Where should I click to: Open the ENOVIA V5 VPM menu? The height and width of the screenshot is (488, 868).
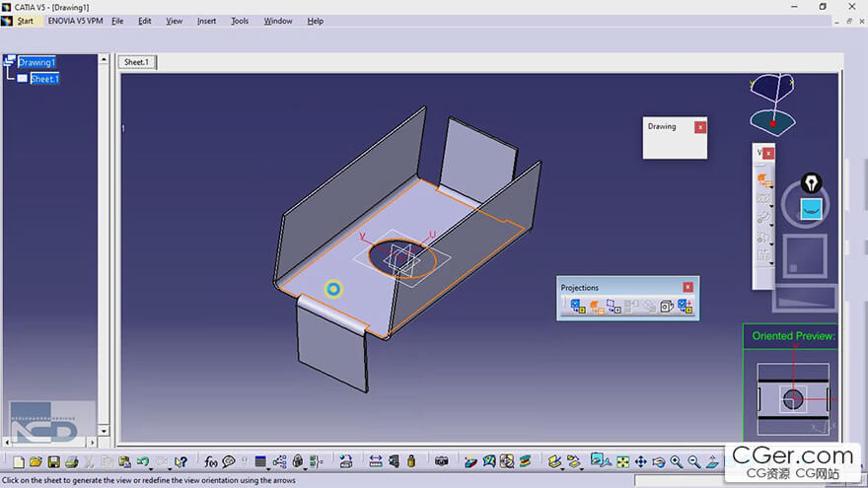(x=75, y=21)
